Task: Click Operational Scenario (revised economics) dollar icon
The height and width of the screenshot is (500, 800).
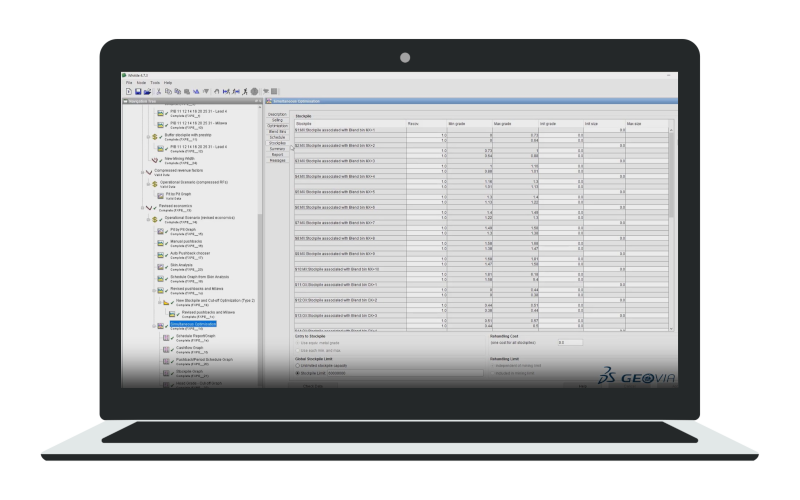Action: [155, 219]
